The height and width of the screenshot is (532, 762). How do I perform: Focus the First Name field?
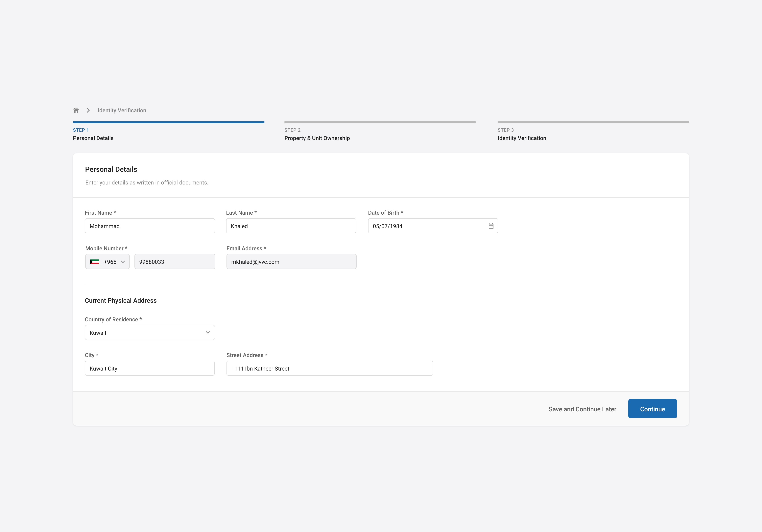click(x=150, y=226)
